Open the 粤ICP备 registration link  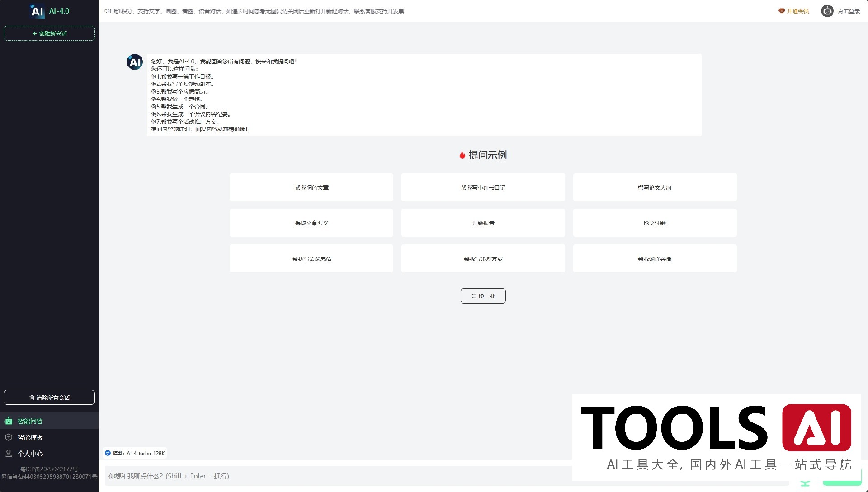click(49, 469)
